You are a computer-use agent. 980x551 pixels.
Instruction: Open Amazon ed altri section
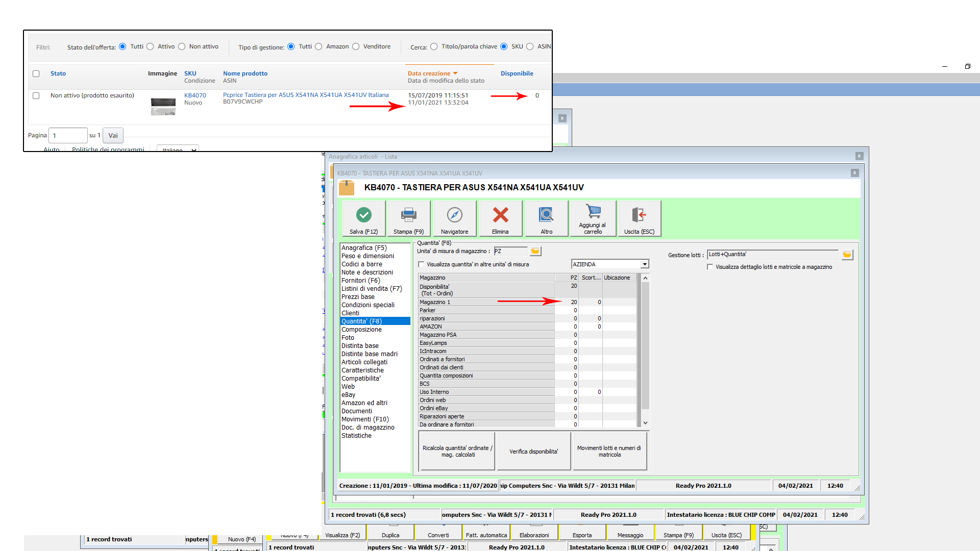click(364, 403)
